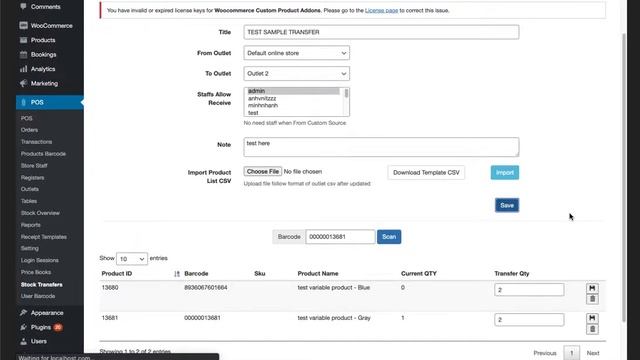Image resolution: width=640 pixels, height=360 pixels.
Task: Delete the row for product 13681
Action: (592, 329)
